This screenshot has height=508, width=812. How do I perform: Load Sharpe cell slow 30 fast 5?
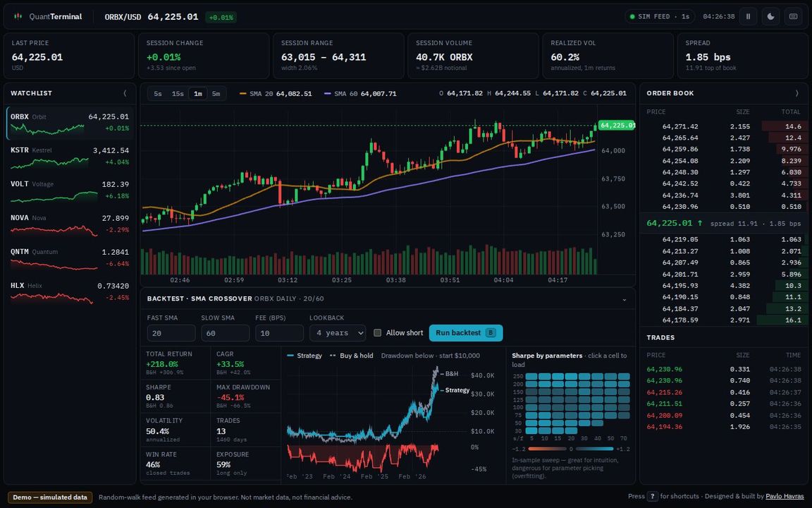(531, 431)
